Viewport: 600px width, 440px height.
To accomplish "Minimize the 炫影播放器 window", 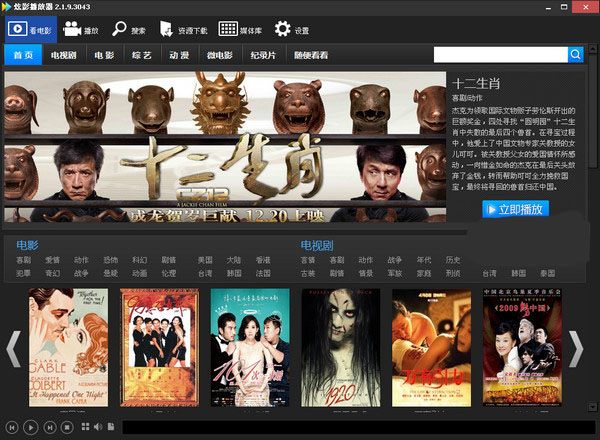I will pos(548,7).
